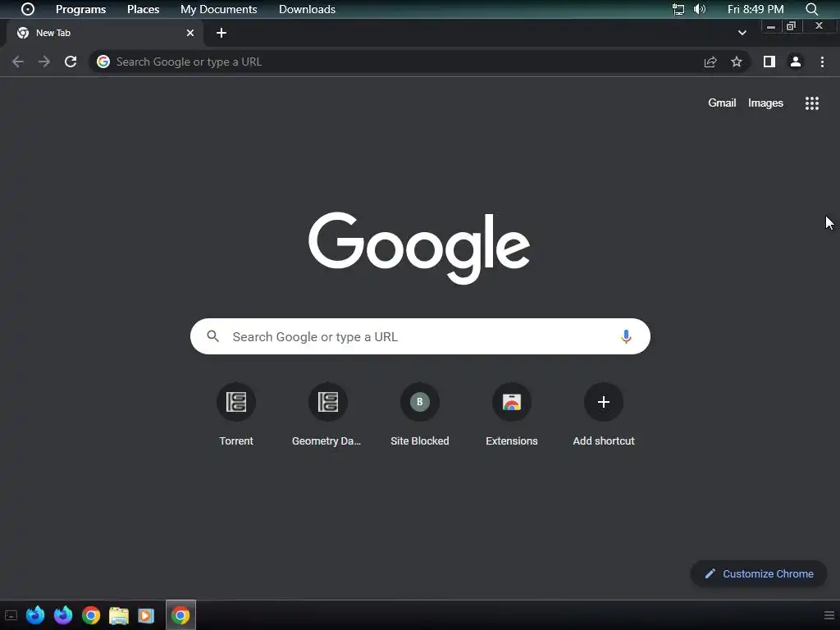Click the forward navigation arrow
This screenshot has width=840, height=630.
tap(44, 62)
